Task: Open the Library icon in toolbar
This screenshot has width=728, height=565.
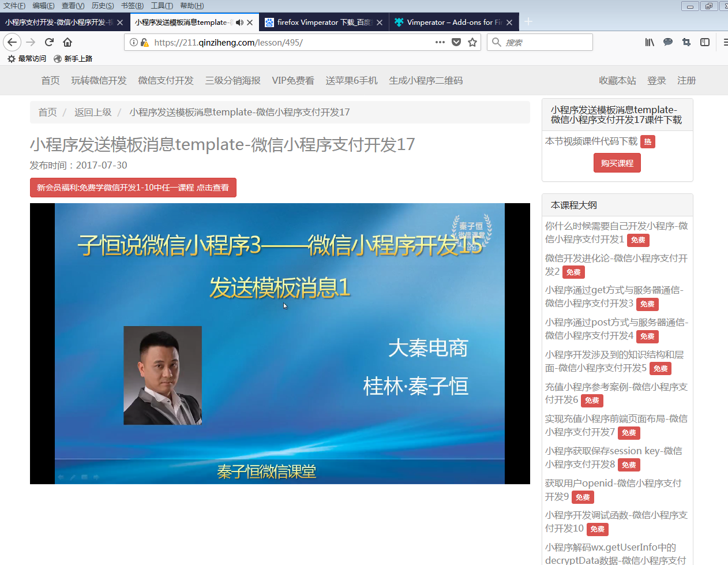Action: [650, 42]
